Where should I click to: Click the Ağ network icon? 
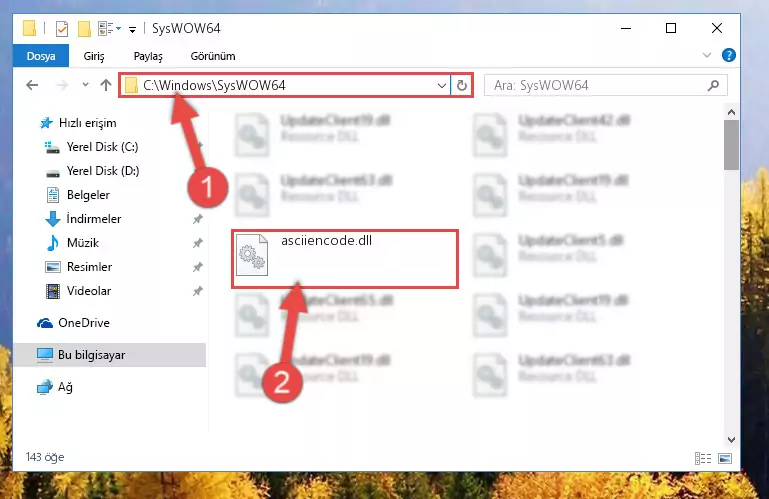[45, 387]
